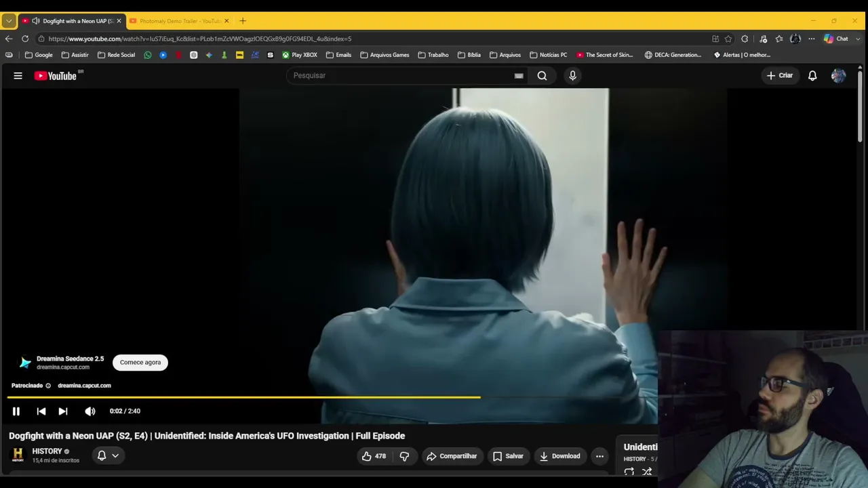Screen dimensions: 868x488
Task: Open WhatsApp bookmark icon
Action: click(x=148, y=55)
